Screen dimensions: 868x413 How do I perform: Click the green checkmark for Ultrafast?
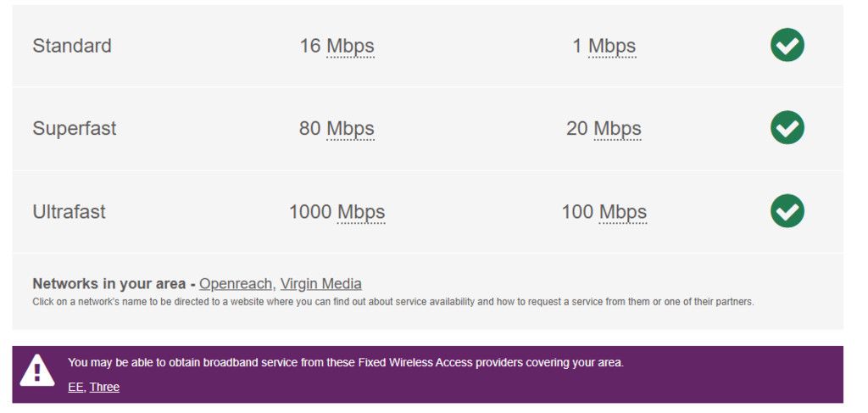[787, 211]
